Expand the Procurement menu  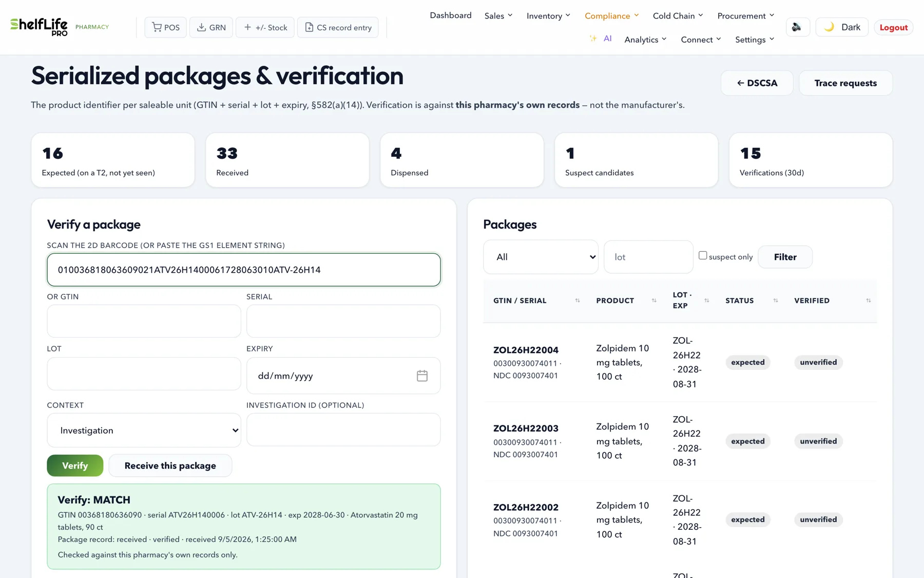pyautogui.click(x=745, y=16)
